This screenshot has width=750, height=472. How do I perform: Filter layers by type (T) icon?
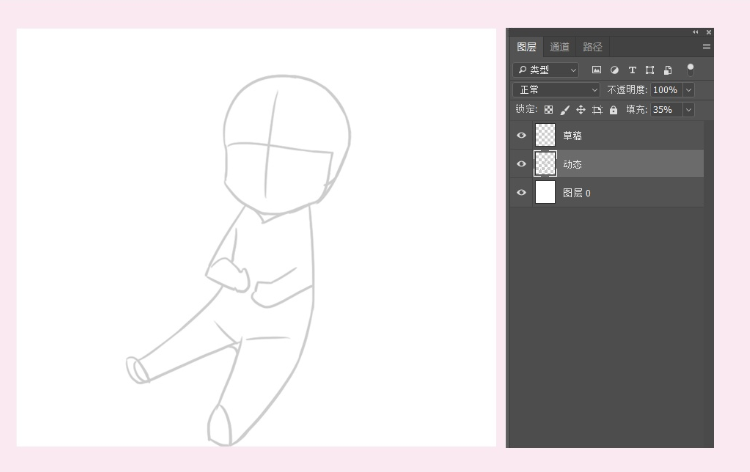click(632, 70)
